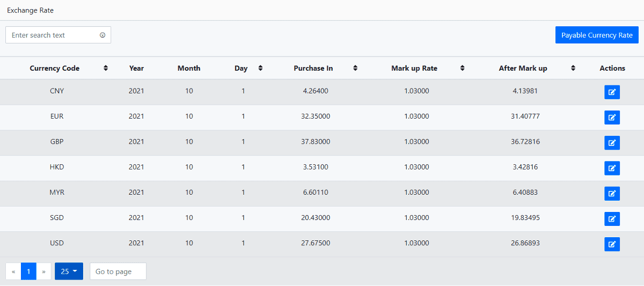Go to next page arrow
This screenshot has width=644, height=286.
43,272
